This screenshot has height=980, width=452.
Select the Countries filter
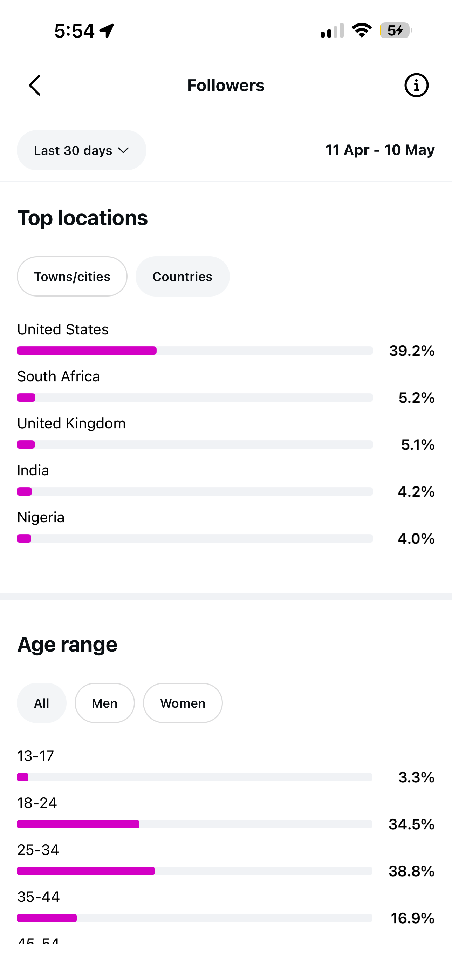tap(183, 277)
